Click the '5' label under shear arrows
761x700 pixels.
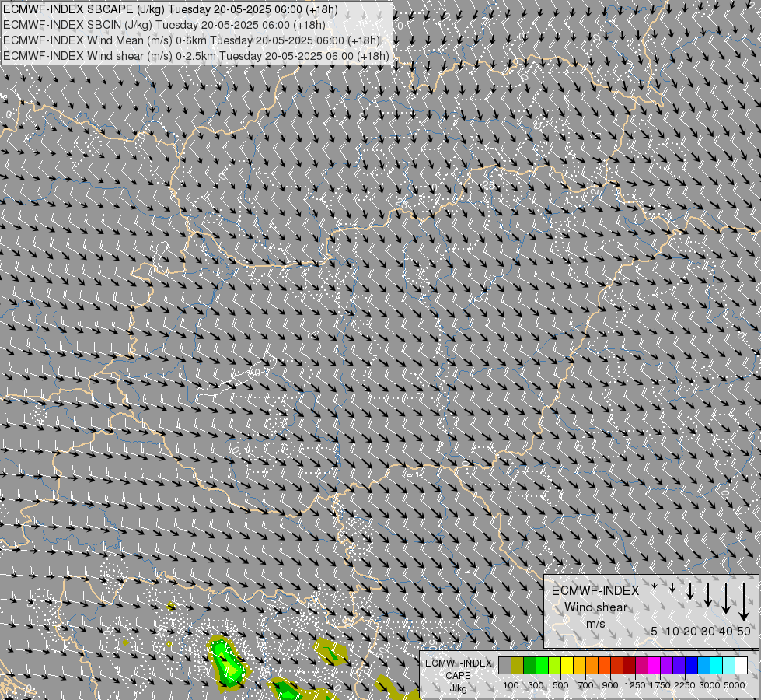pos(655,631)
